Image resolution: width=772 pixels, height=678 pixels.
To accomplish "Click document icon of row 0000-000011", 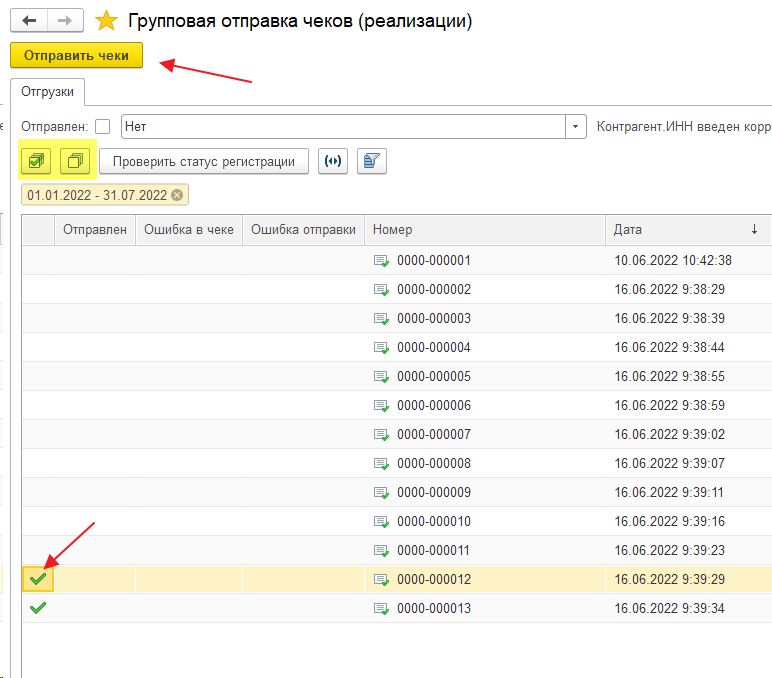I will [381, 550].
